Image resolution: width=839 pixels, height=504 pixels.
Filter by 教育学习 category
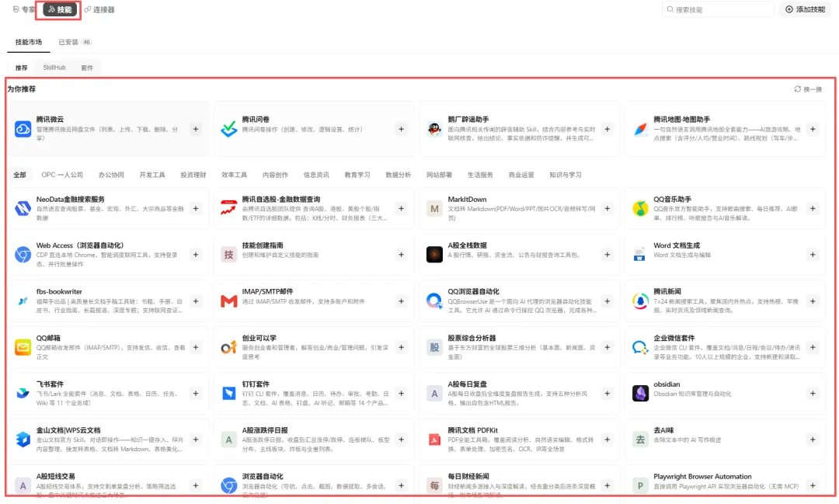(x=357, y=175)
